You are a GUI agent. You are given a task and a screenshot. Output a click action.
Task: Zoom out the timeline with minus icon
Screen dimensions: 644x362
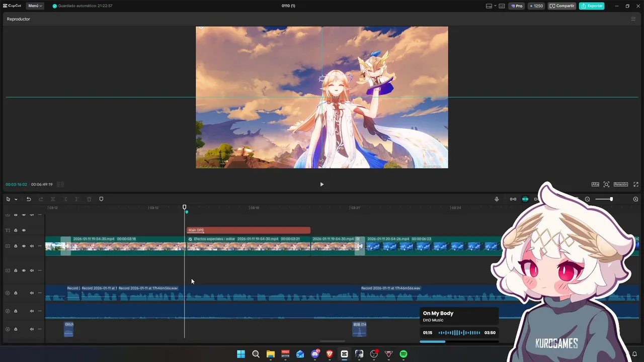click(587, 199)
